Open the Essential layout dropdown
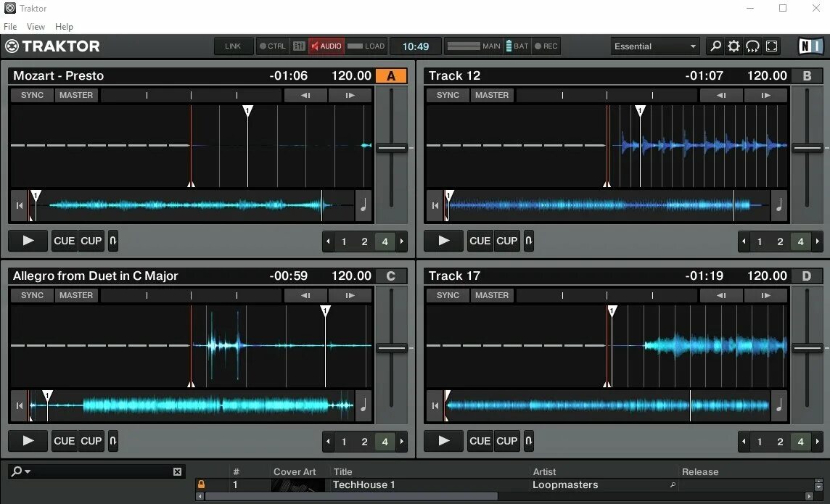This screenshot has width=830, height=504. [655, 46]
